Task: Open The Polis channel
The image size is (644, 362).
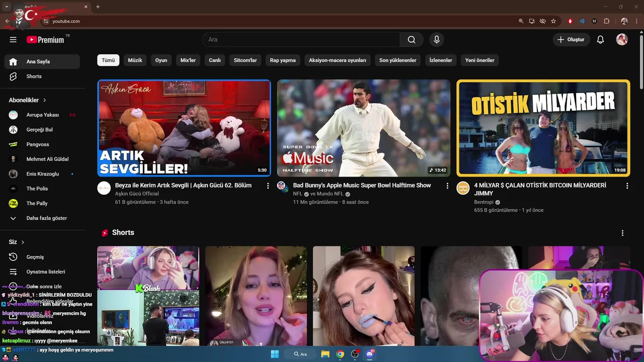Action: click(x=42, y=189)
